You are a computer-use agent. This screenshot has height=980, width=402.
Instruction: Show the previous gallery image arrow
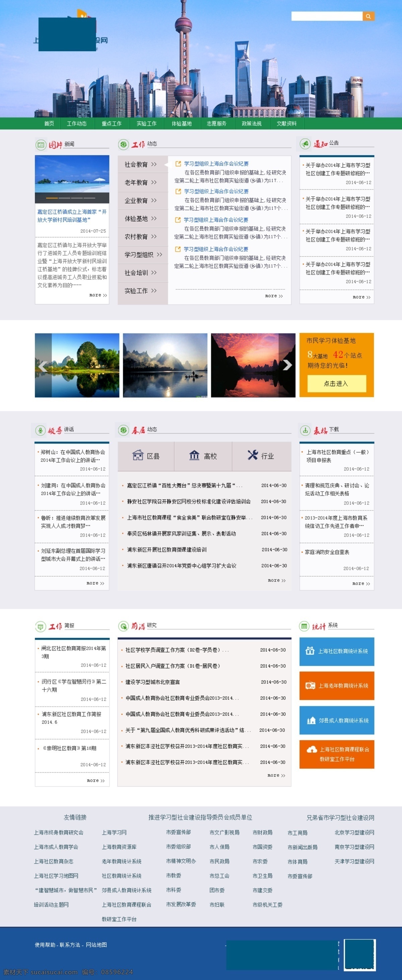[x=43, y=366]
